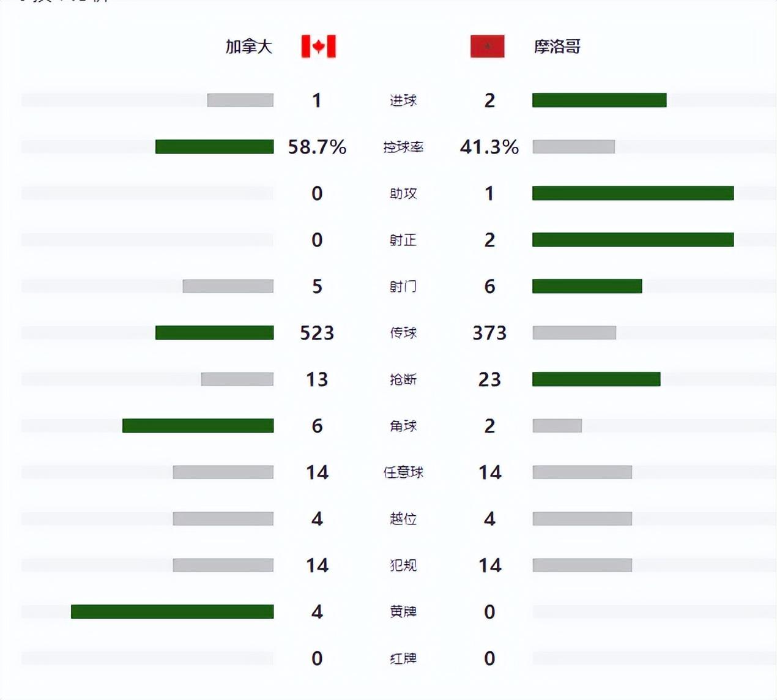Click the Canada flag icon
777x700 pixels.
[318, 47]
